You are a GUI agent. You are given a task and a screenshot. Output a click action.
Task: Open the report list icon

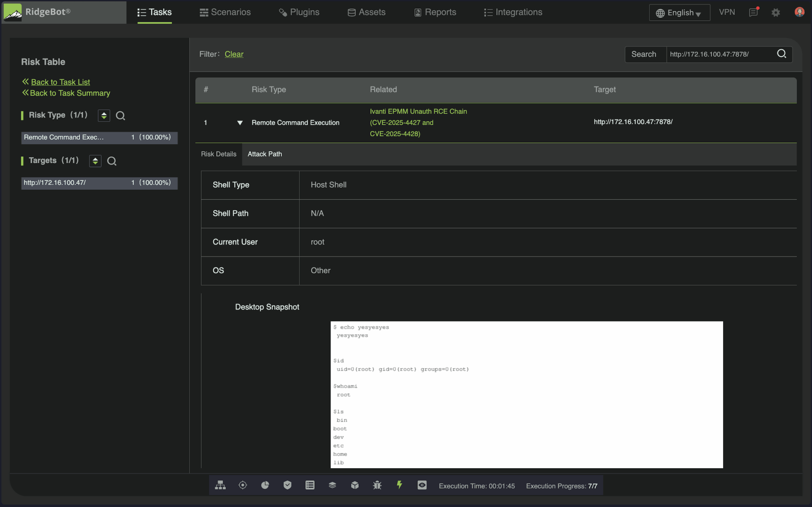click(x=310, y=485)
